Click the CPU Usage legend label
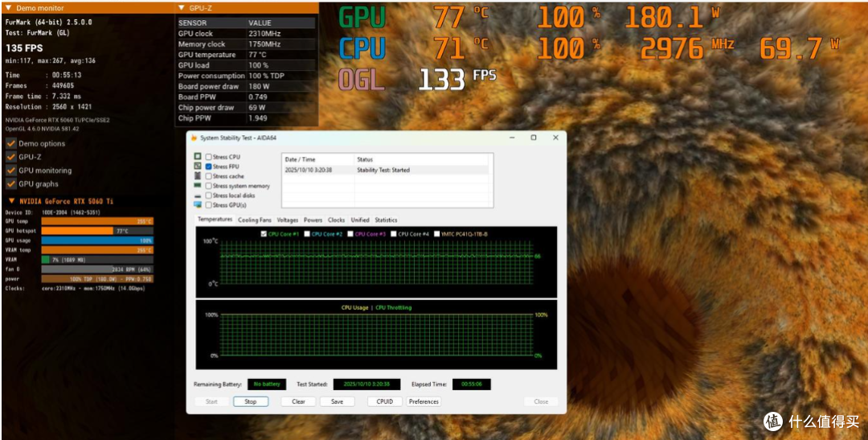 coord(355,307)
